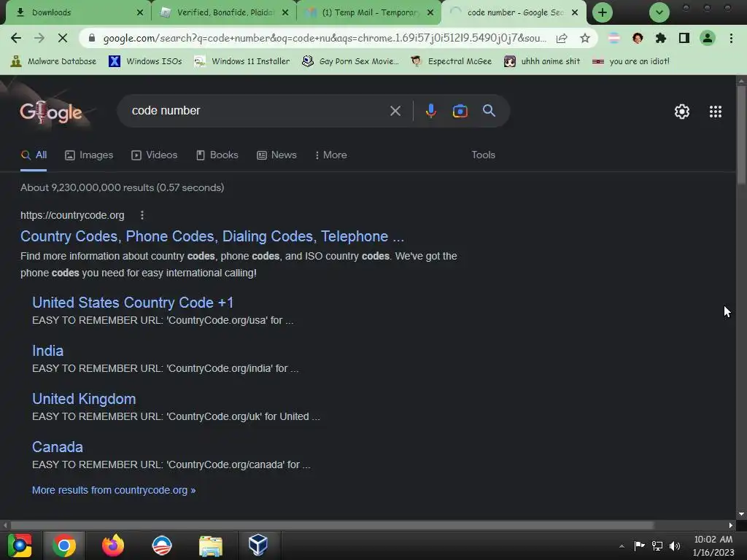
Task: Open the start menu icon on taskbar
Action: [x=20, y=545]
